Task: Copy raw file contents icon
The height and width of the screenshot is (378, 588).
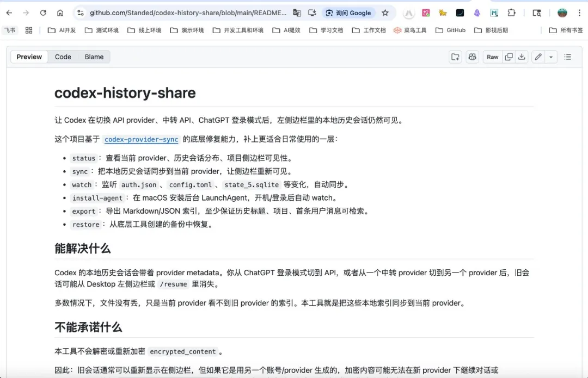Action: pyautogui.click(x=509, y=57)
